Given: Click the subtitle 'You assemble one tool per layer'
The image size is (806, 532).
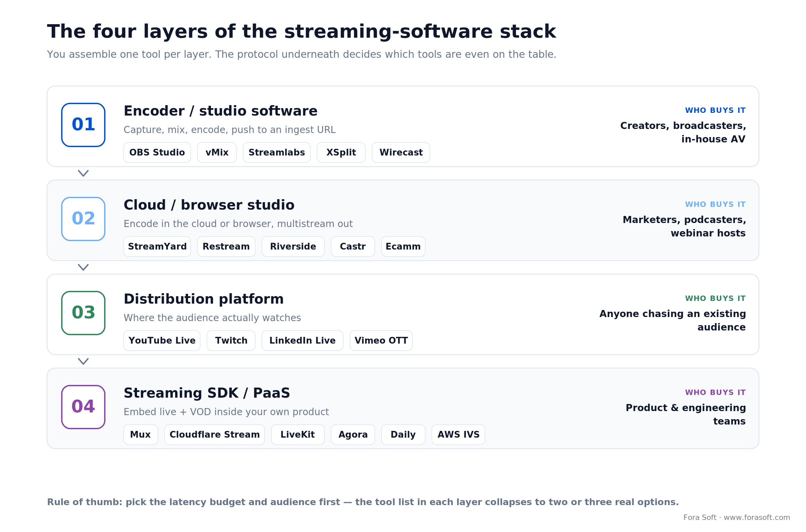Looking at the screenshot, I should (x=302, y=55).
